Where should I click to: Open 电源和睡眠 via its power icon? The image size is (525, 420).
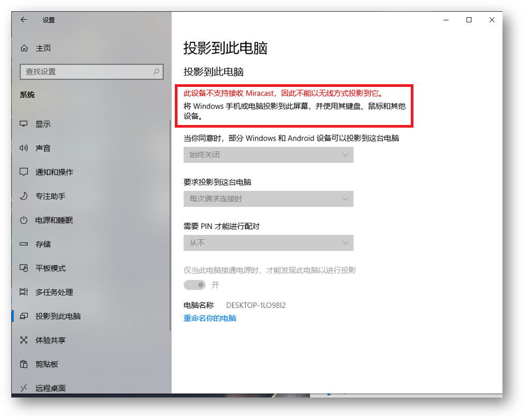pos(24,220)
